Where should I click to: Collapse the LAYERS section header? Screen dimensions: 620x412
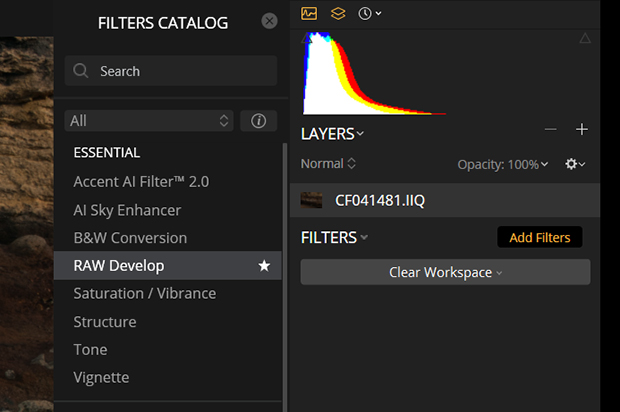click(x=332, y=134)
